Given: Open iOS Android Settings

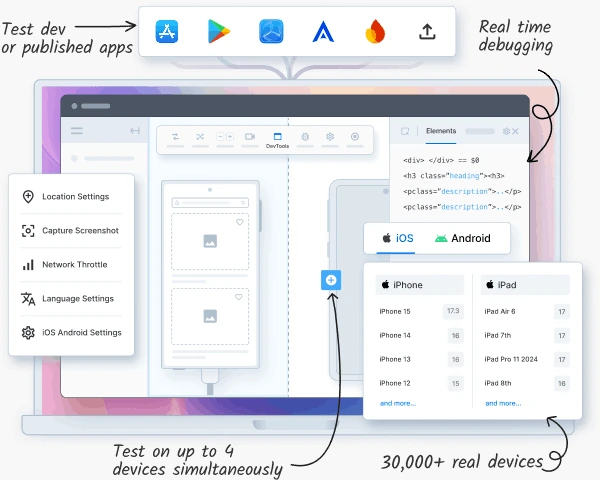Looking at the screenshot, I should pyautogui.click(x=71, y=333).
